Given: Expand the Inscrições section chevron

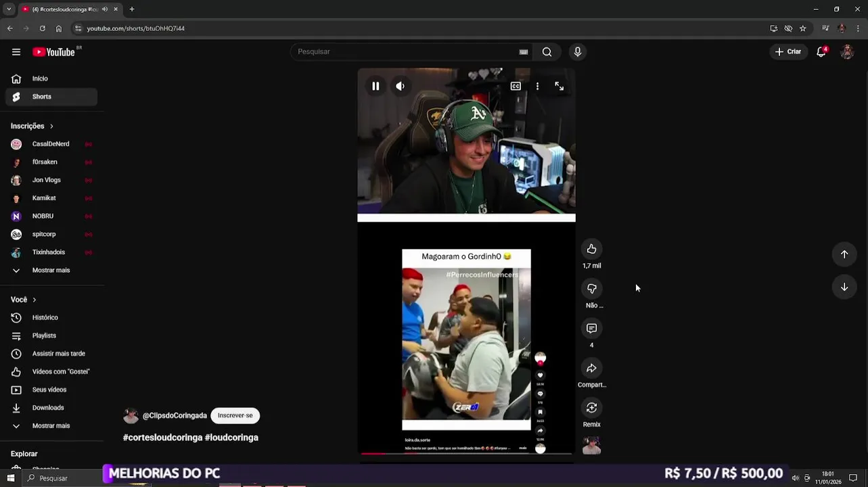Looking at the screenshot, I should pyautogui.click(x=51, y=126).
